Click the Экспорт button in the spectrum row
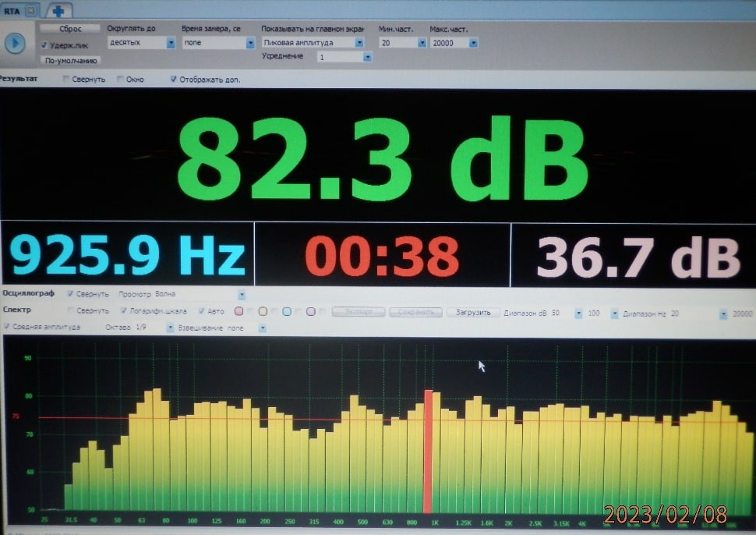756x535 pixels. tap(359, 312)
